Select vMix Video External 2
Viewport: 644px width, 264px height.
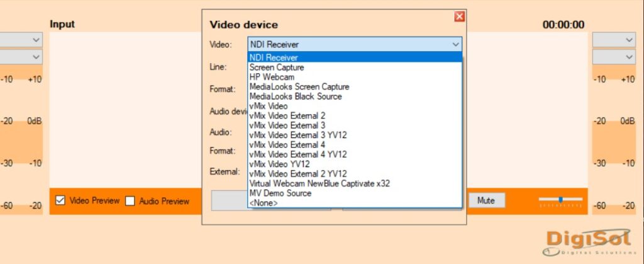tap(287, 116)
